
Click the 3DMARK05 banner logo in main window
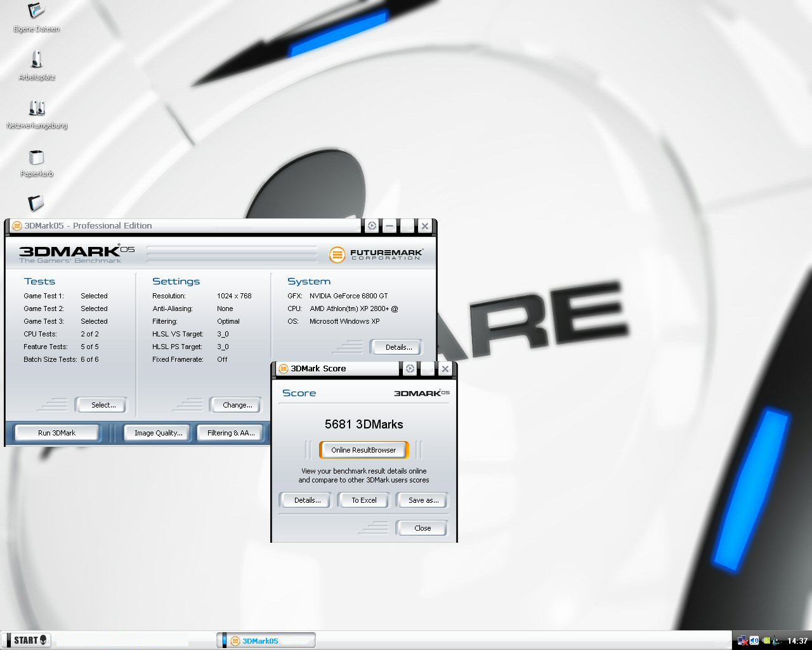[x=77, y=254]
